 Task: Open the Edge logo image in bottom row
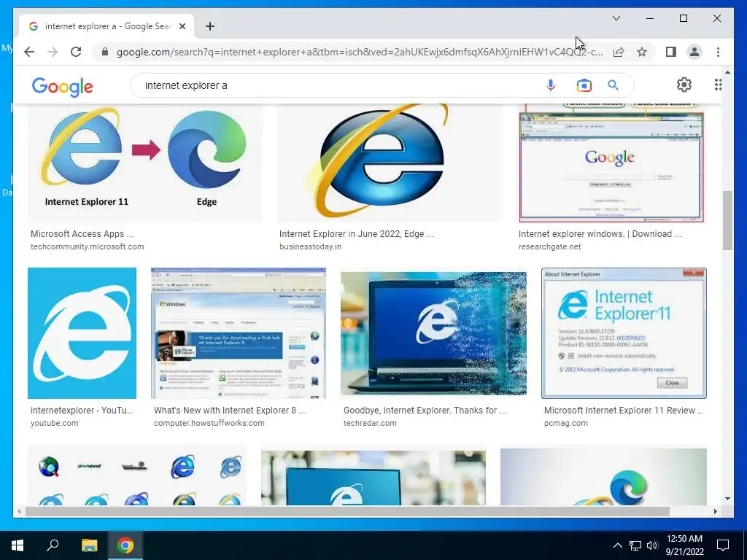(x=603, y=476)
